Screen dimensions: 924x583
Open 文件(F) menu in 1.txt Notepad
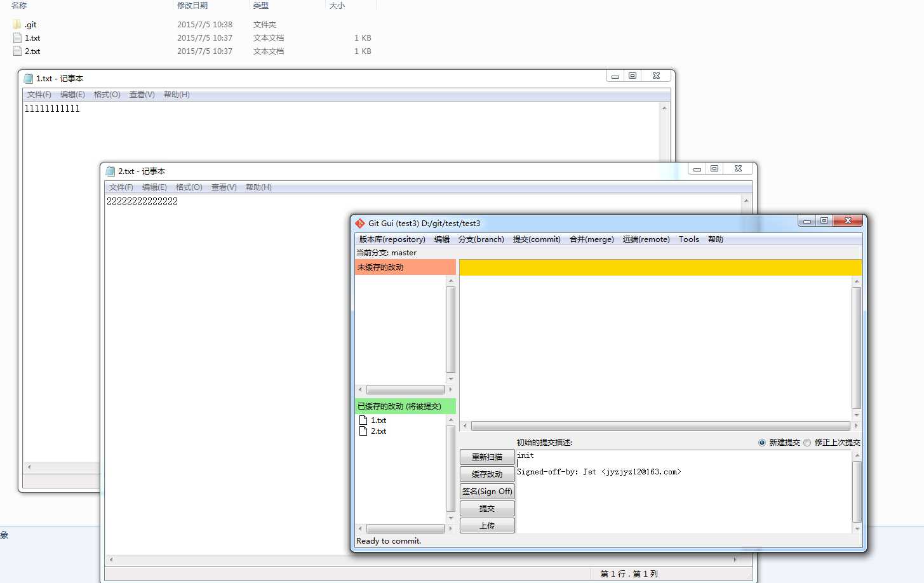39,95
